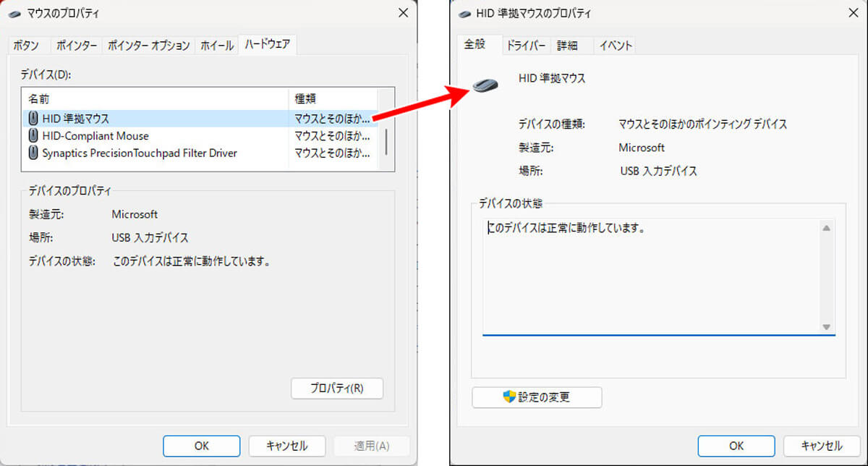Click status text in デバイスのプロパティ group
The height and width of the screenshot is (466, 868).
click(192, 261)
